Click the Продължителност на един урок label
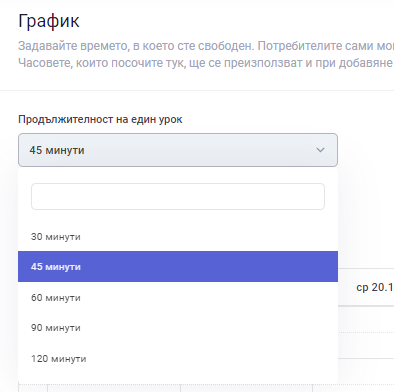The height and width of the screenshot is (392, 394). click(100, 119)
